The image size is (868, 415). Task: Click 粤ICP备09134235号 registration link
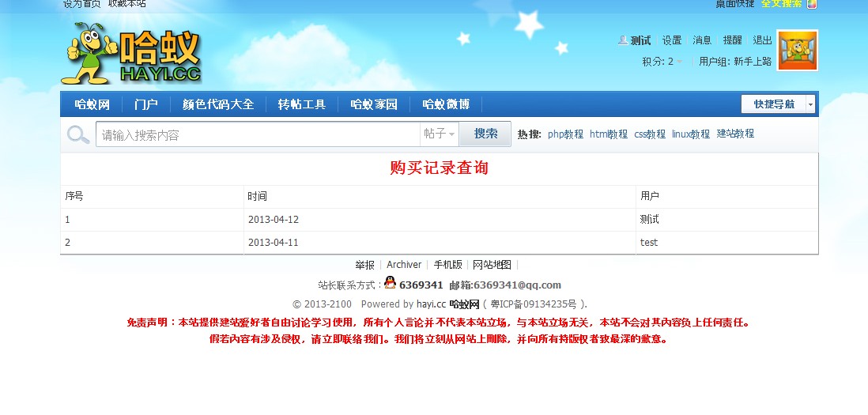coord(534,304)
